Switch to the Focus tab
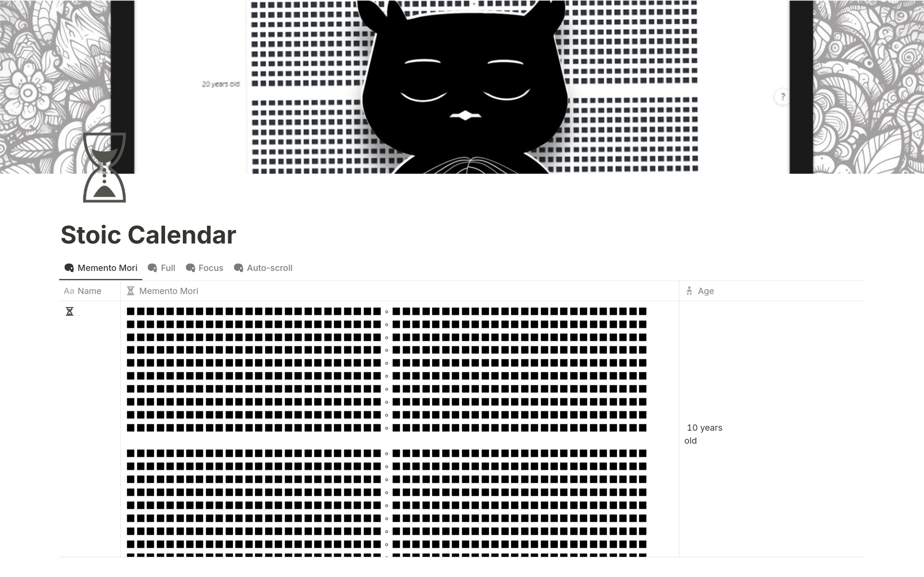924x577 pixels. point(211,267)
